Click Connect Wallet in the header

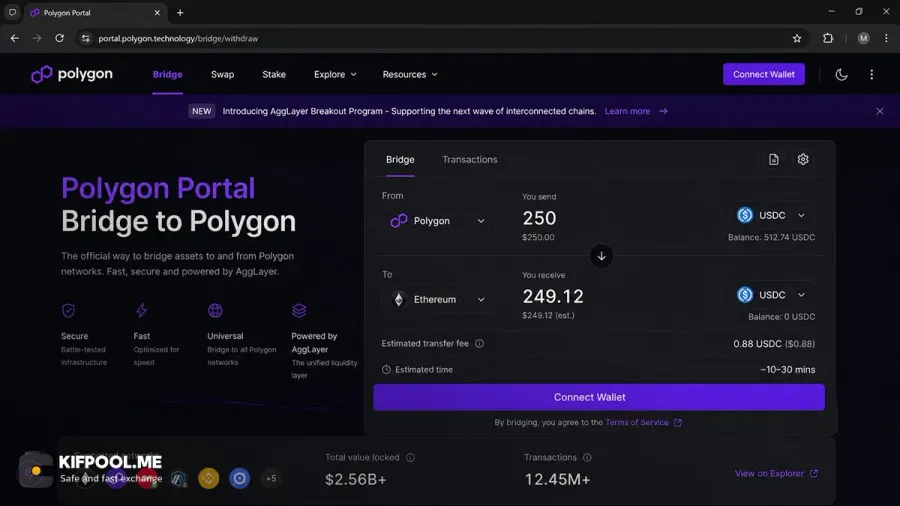click(763, 74)
